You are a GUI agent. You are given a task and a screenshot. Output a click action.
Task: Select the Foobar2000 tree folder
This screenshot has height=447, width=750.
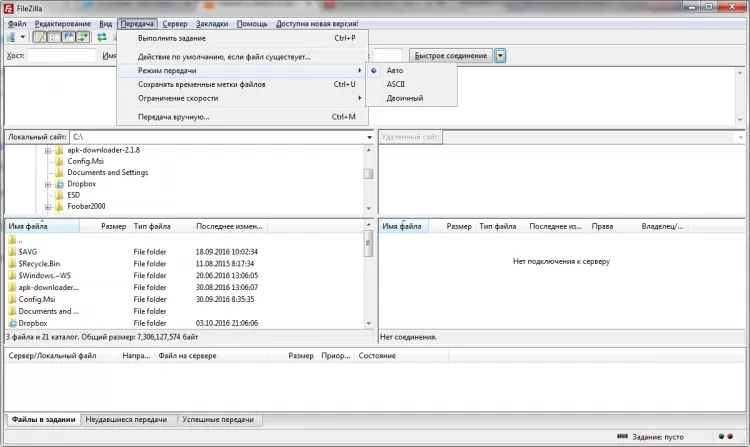point(86,207)
